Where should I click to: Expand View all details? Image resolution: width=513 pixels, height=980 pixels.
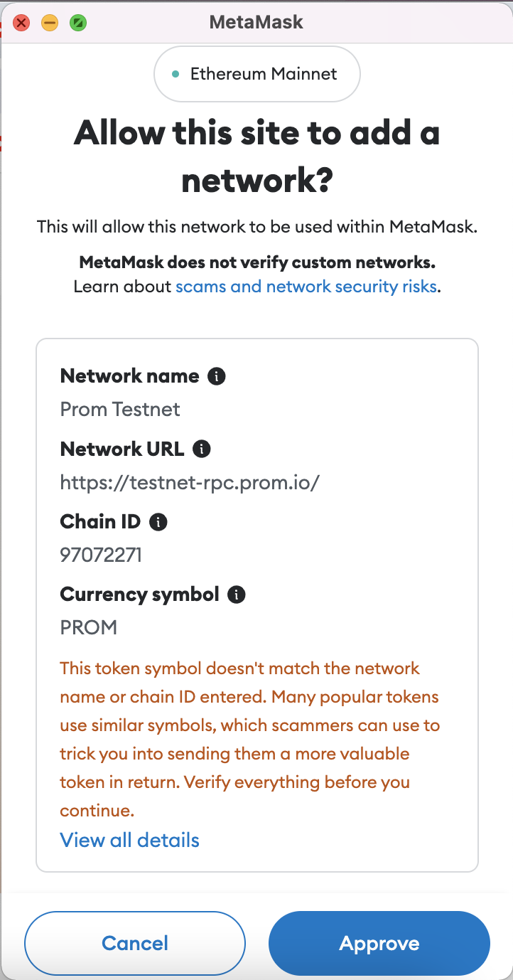tap(129, 840)
